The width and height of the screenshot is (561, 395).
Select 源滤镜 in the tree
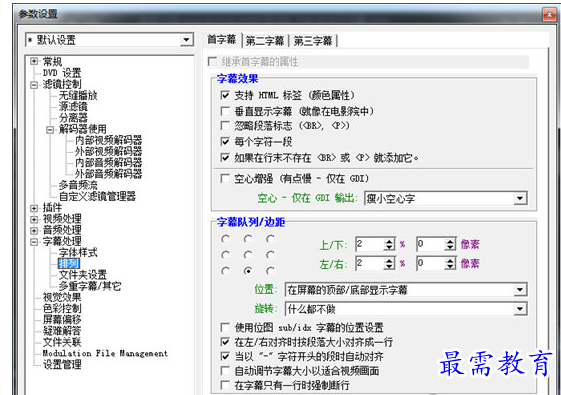click(x=73, y=107)
